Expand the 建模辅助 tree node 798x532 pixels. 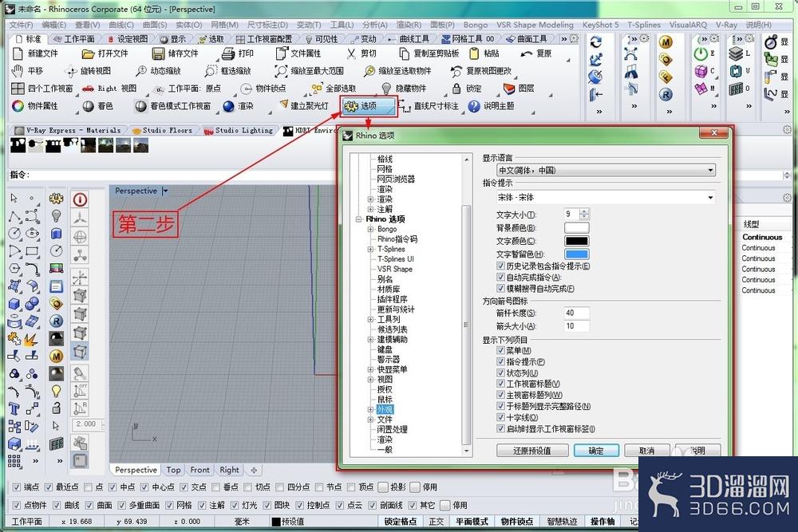(370, 339)
